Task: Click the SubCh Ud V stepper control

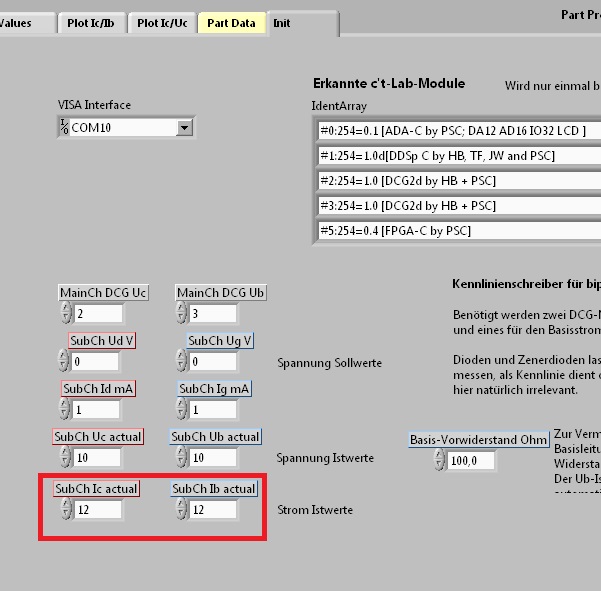Action: 66,361
